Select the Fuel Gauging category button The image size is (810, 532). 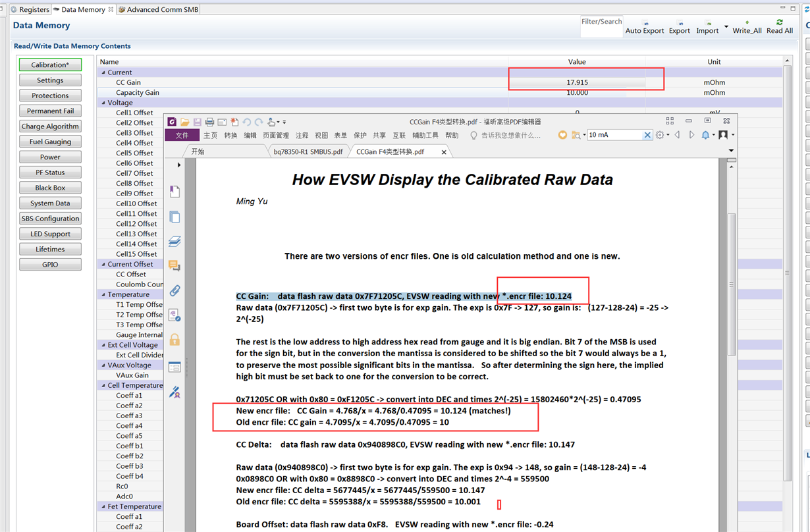(x=50, y=142)
